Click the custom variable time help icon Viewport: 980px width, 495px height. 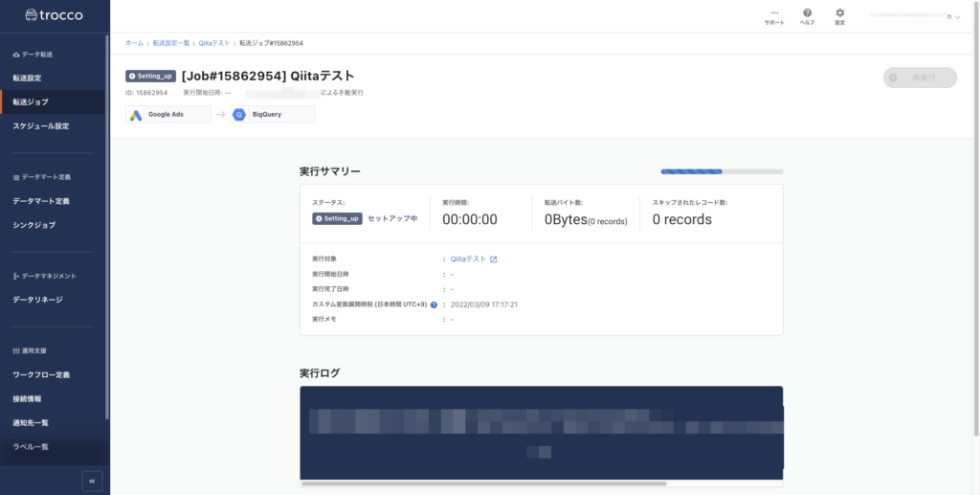point(434,304)
